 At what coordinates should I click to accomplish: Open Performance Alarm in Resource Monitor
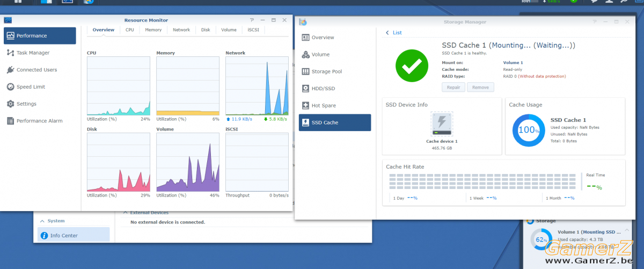click(40, 121)
